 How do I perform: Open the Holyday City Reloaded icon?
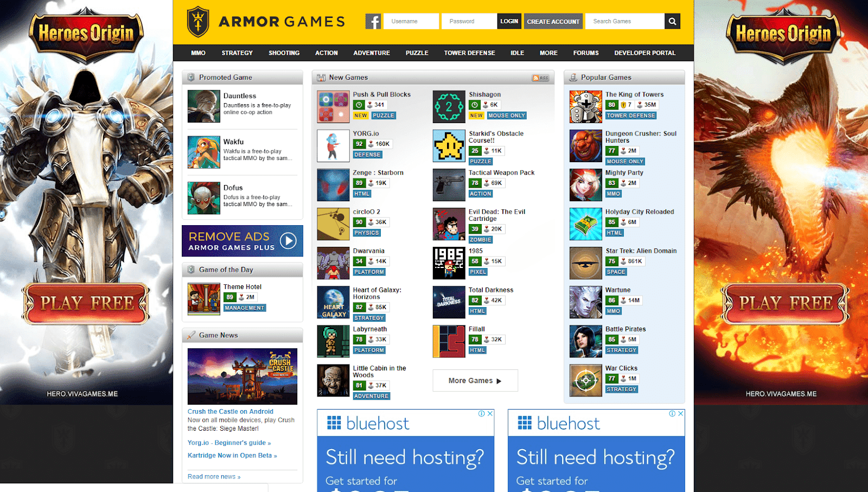tap(586, 224)
